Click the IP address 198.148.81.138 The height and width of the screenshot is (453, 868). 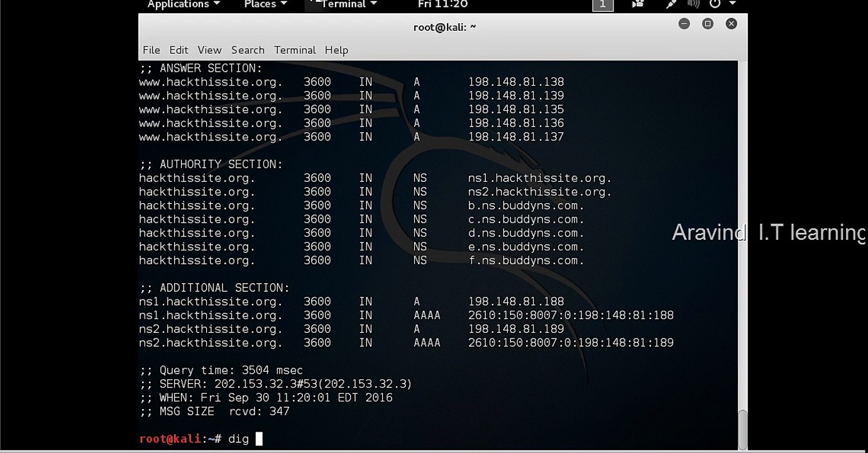pos(516,82)
